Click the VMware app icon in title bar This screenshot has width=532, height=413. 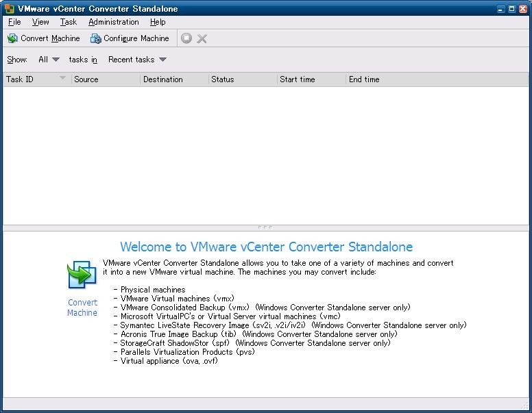click(9, 8)
